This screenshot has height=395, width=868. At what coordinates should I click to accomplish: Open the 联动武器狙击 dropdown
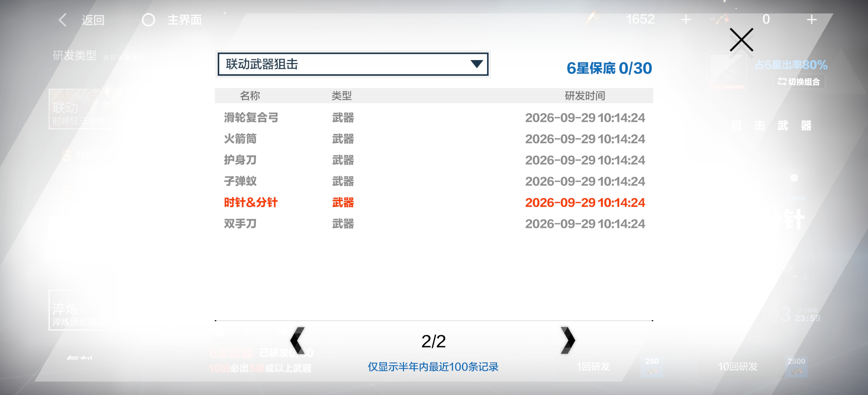pyautogui.click(x=353, y=64)
